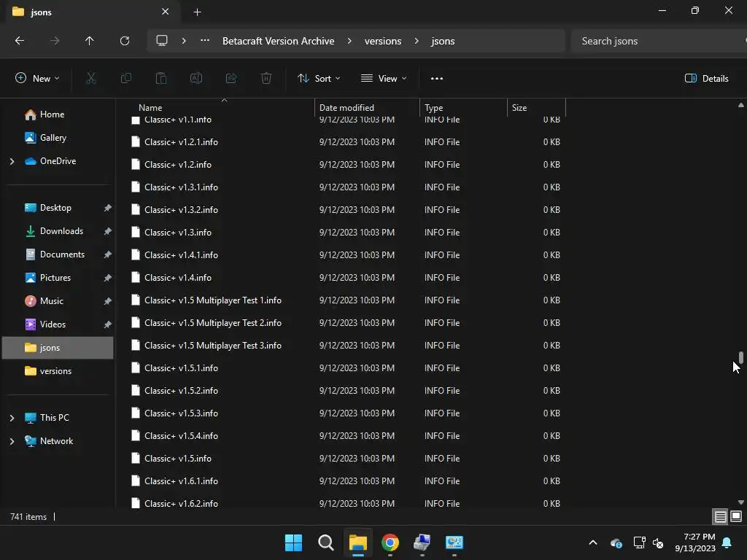Open Pictures quick access folder
This screenshot has height=560, width=747.
(x=58, y=278)
